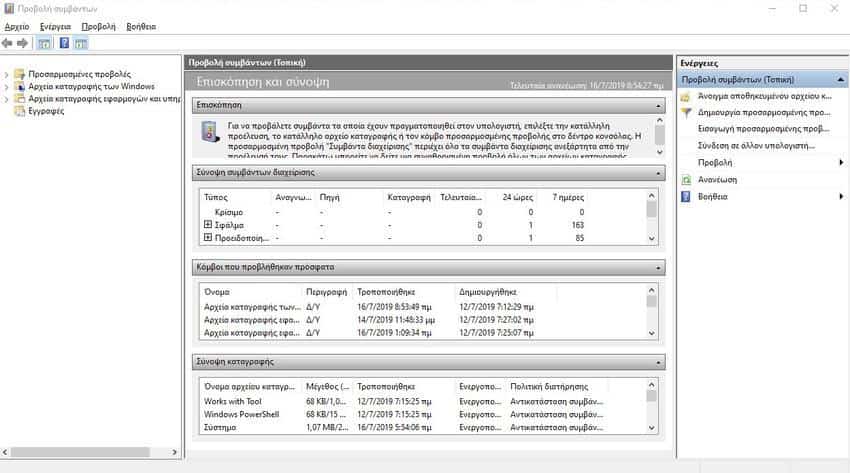Toggle the console tree toolbar icon
This screenshot has height=473, width=850.
44,43
